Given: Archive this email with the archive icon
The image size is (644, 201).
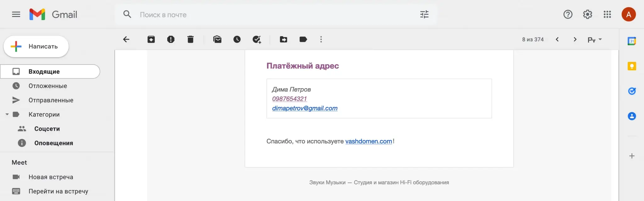Looking at the screenshot, I should pos(151,39).
